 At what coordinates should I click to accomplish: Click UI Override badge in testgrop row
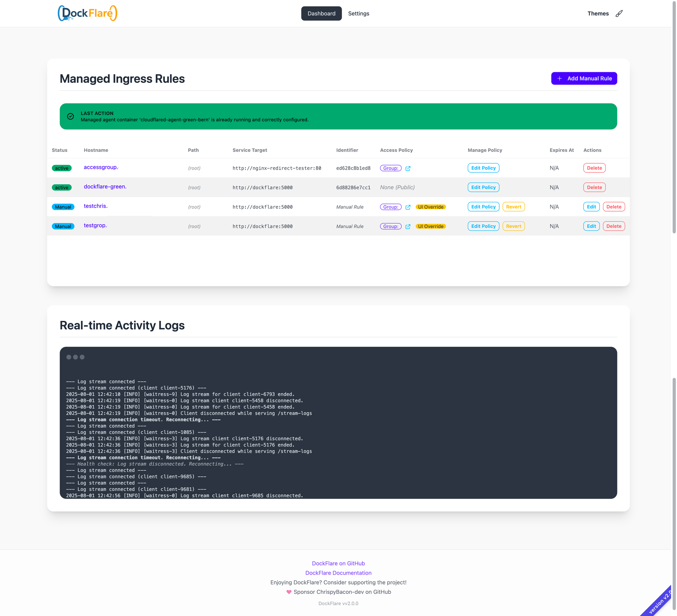[x=431, y=226]
